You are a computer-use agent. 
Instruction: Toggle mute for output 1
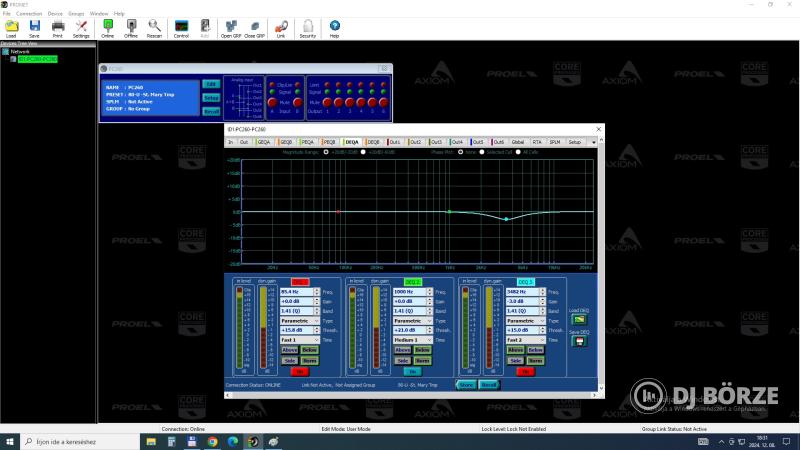click(x=327, y=103)
